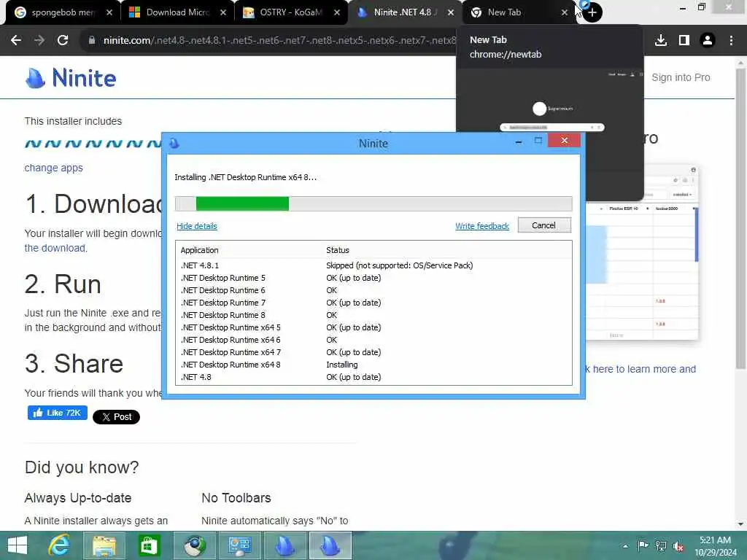Go back to the previous page
Screen dimensions: 747x560
click(16, 41)
